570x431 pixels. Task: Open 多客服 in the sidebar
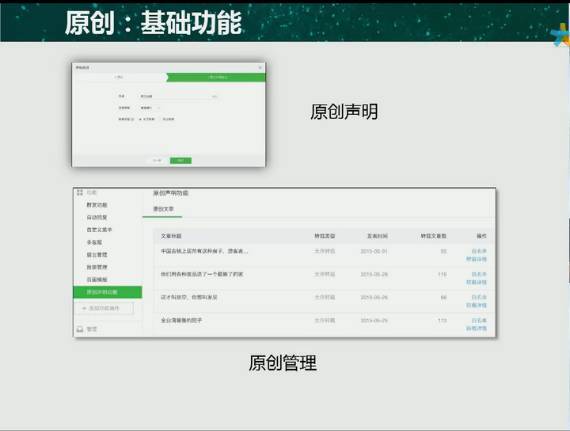tap(94, 242)
